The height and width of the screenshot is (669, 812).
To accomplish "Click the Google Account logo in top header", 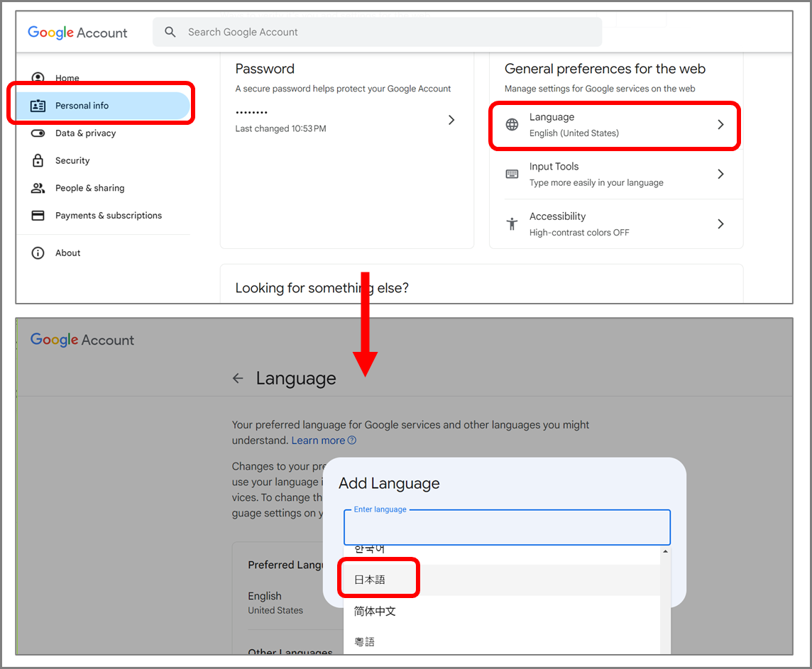I will (x=77, y=33).
